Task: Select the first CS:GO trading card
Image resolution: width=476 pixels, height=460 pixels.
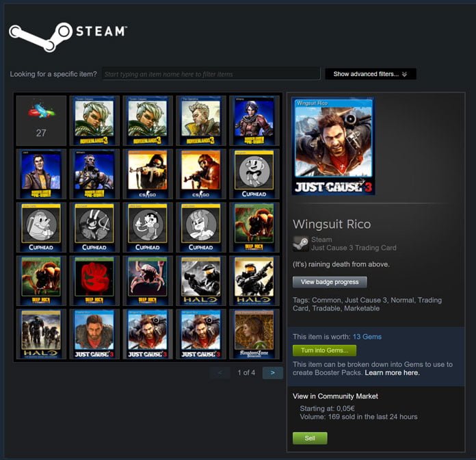Action: point(148,174)
